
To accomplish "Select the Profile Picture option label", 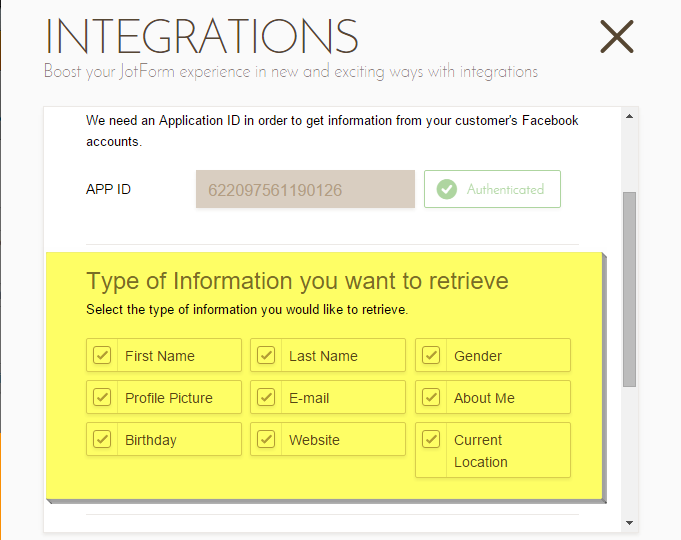I will pos(169,398).
